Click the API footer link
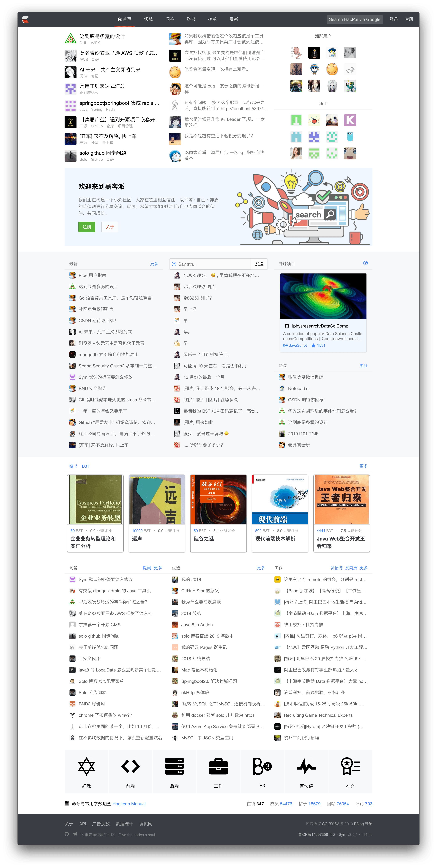This screenshot has height=868, width=437. (83, 824)
